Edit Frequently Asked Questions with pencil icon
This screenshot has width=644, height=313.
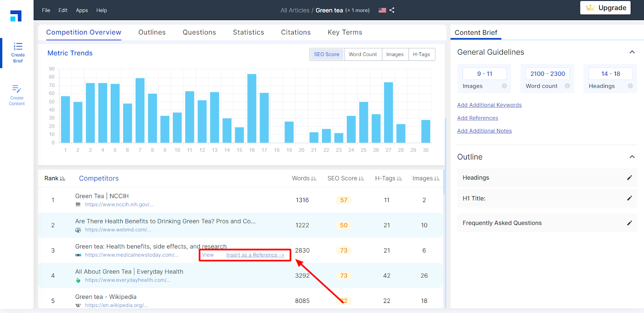(630, 223)
